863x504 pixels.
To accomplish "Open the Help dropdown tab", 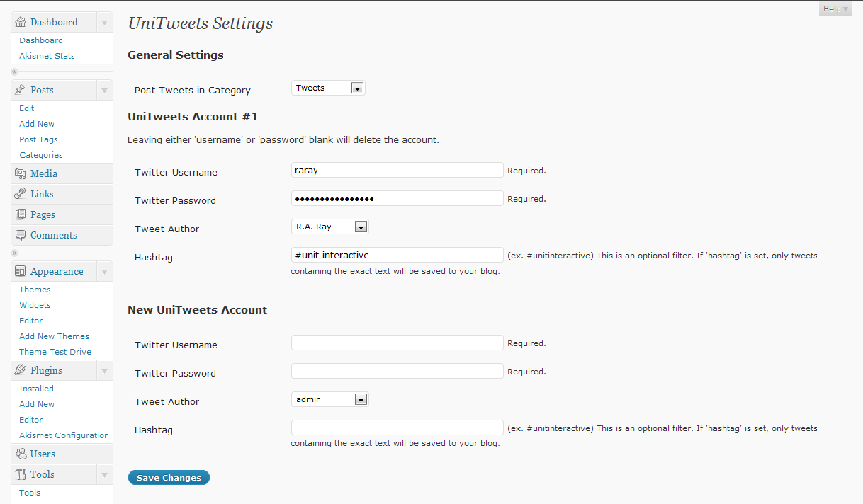I will (x=835, y=8).
